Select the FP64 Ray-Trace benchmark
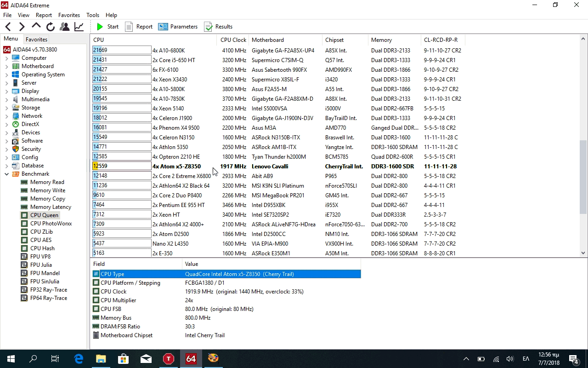 tap(49, 298)
